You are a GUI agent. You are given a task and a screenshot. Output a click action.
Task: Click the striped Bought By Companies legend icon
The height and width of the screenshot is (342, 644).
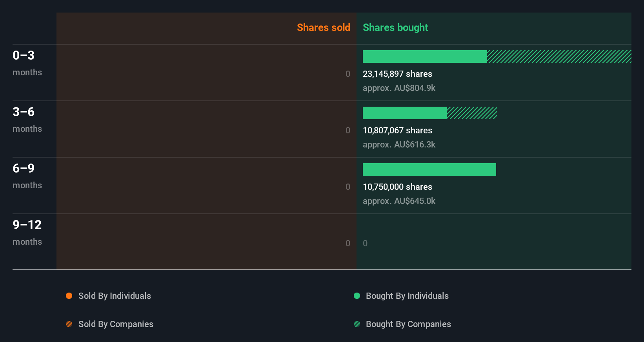click(x=357, y=324)
